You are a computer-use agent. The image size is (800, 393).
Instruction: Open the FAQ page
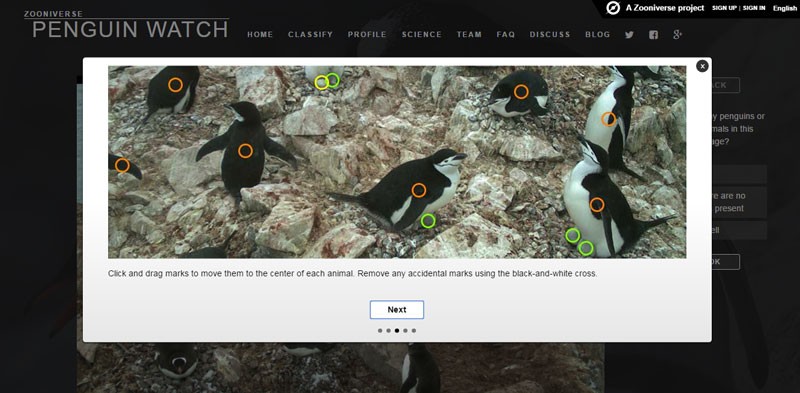(506, 35)
